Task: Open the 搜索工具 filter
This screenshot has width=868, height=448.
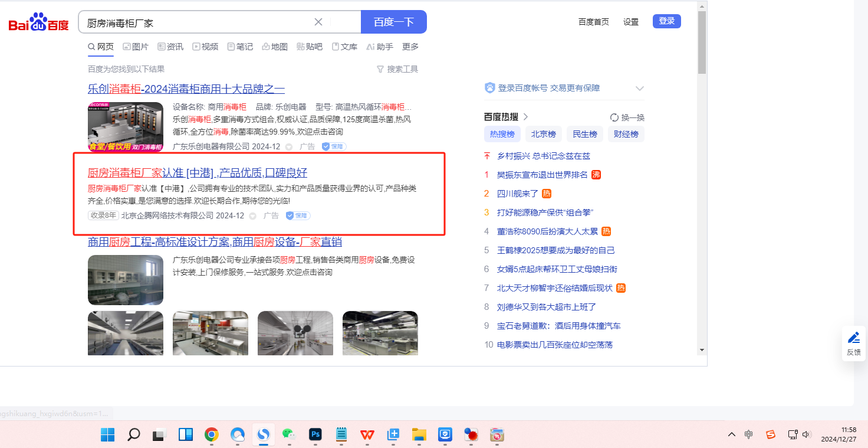Action: [x=397, y=69]
